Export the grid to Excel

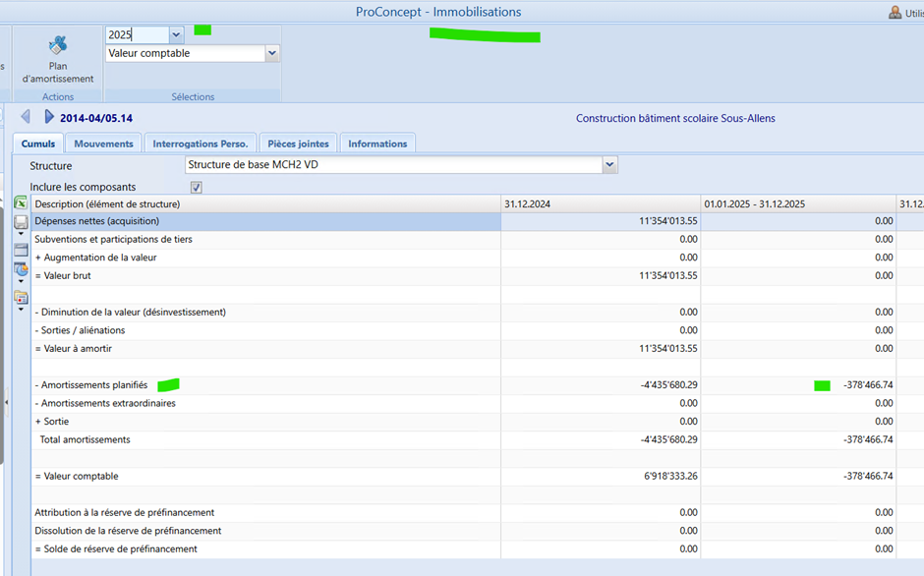point(21,202)
